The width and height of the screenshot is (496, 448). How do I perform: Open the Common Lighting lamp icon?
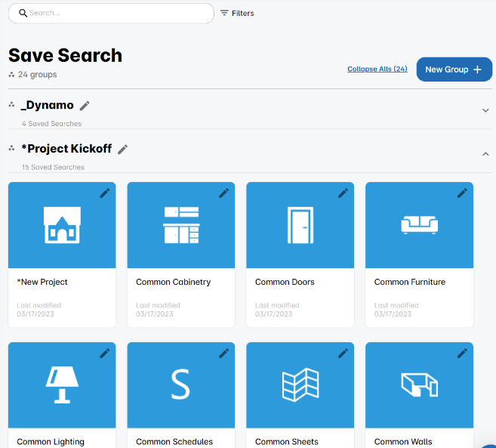tap(62, 385)
